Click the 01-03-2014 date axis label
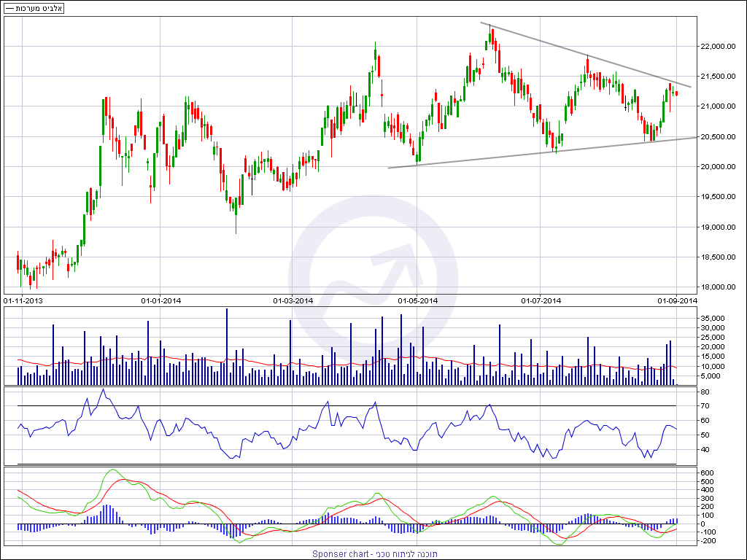This screenshot has width=747, height=560. click(293, 300)
